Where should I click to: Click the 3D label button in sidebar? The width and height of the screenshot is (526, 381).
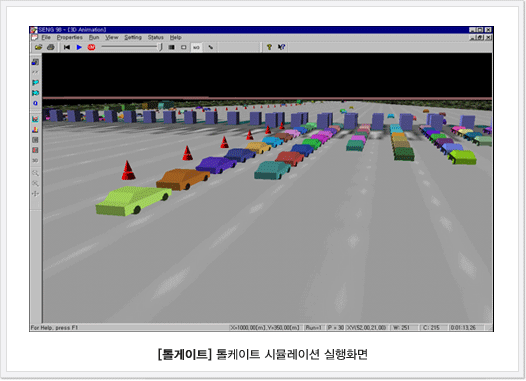(x=35, y=160)
